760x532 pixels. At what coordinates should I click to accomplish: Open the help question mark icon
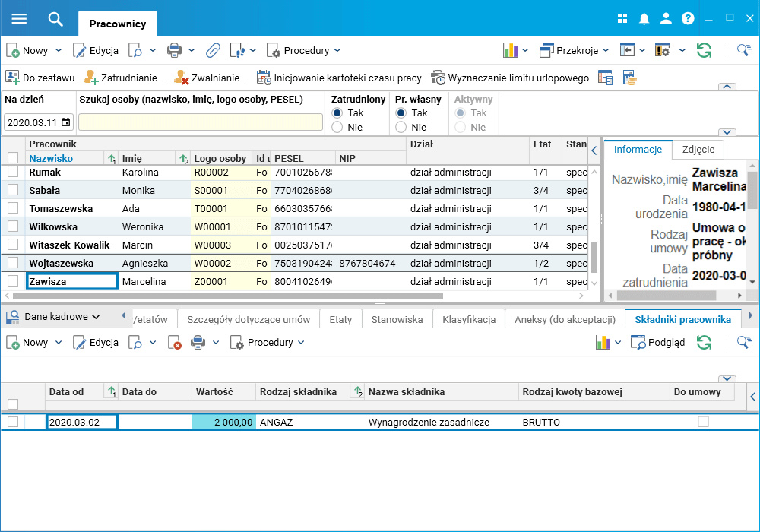click(x=688, y=19)
